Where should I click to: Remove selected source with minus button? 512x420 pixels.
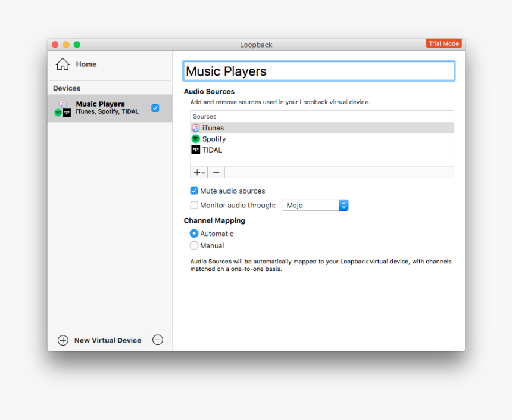(216, 173)
